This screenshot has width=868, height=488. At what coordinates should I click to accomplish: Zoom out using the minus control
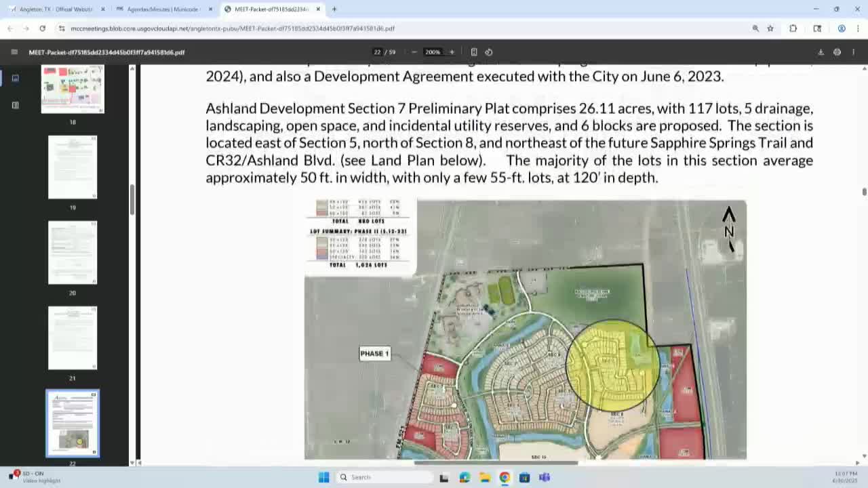(x=414, y=52)
